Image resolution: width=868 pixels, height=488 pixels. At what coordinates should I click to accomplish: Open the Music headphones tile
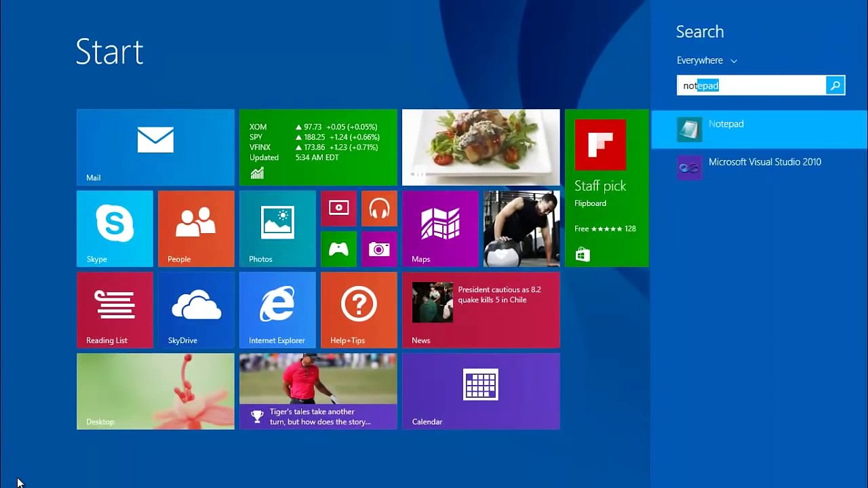tap(379, 208)
